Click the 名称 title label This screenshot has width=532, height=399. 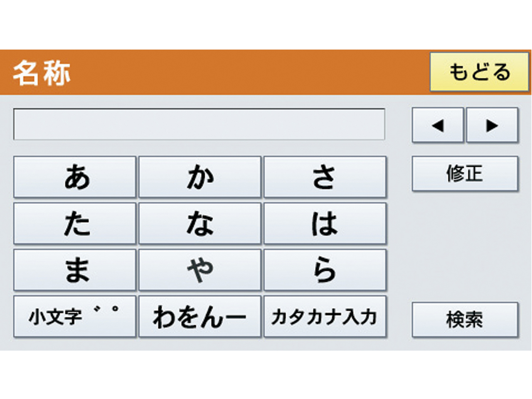[42, 73]
